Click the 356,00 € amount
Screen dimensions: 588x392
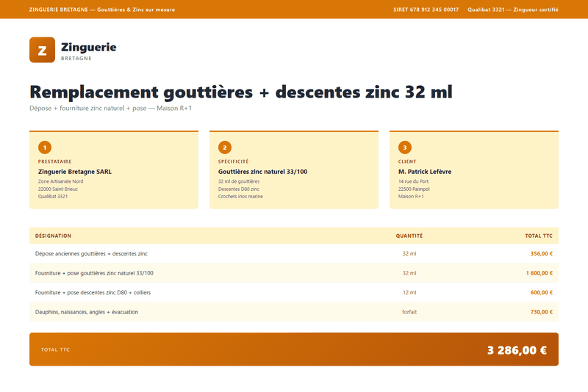(542, 254)
